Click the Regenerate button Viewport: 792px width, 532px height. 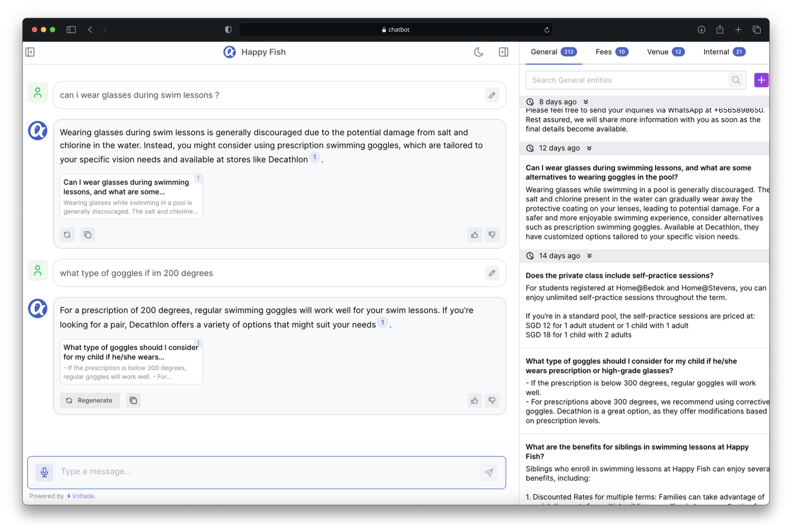(90, 400)
